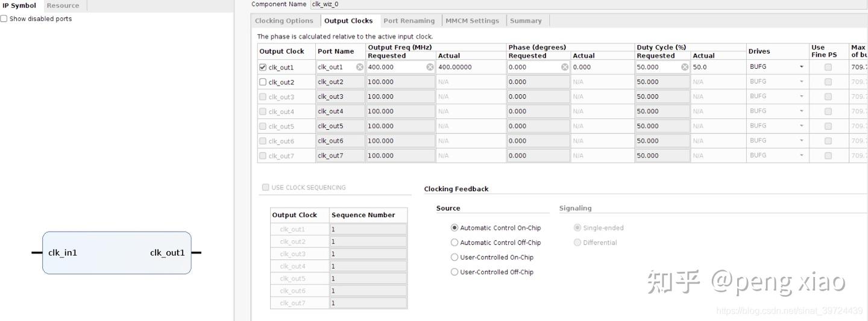Click the clk_out1 requested frequency field

pyautogui.click(x=395, y=67)
